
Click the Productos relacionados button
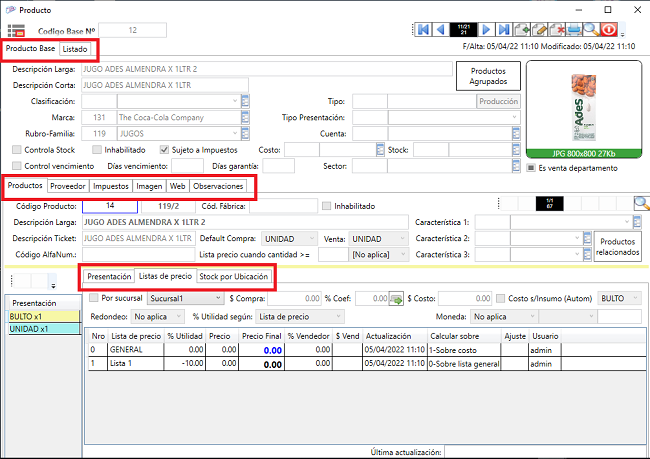[x=616, y=246]
